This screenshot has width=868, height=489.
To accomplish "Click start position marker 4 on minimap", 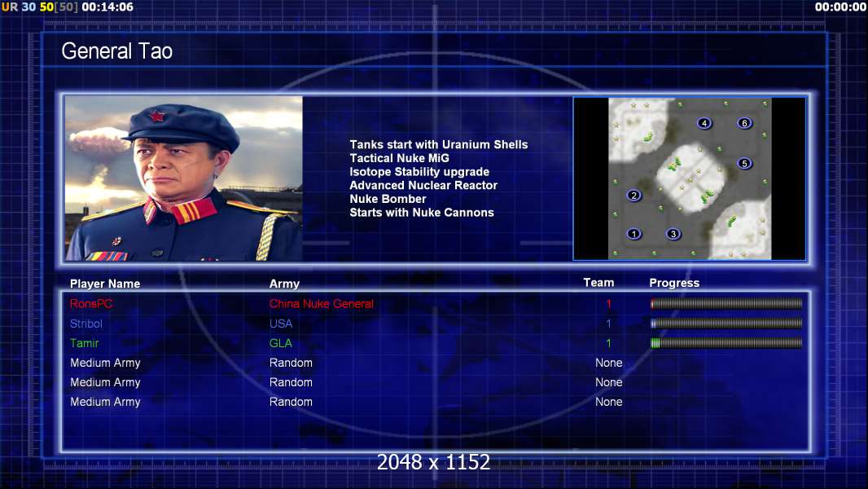I will (704, 123).
